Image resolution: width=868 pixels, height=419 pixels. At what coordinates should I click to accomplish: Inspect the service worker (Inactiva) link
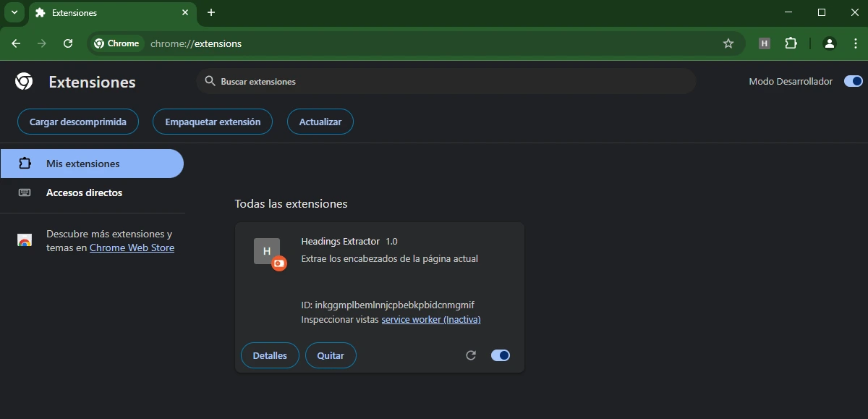431,319
